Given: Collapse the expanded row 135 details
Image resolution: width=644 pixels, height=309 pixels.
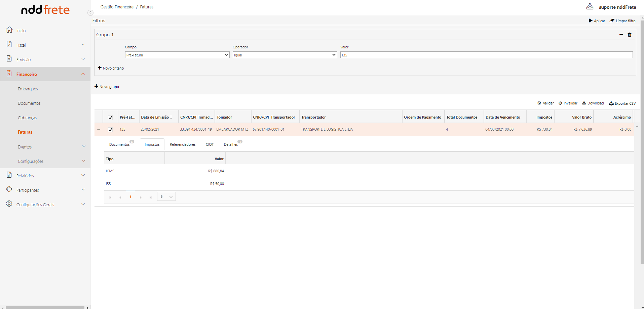Looking at the screenshot, I should coord(99,130).
